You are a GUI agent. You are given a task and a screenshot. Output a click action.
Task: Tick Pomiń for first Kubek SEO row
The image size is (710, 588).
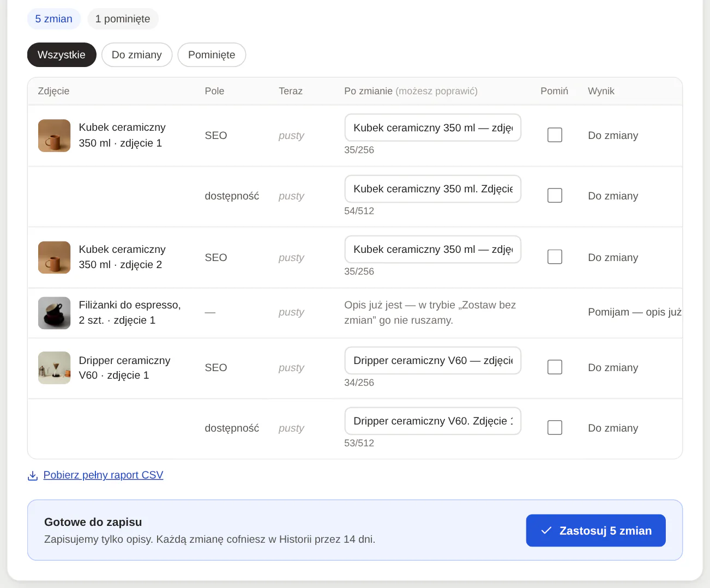[x=555, y=135]
